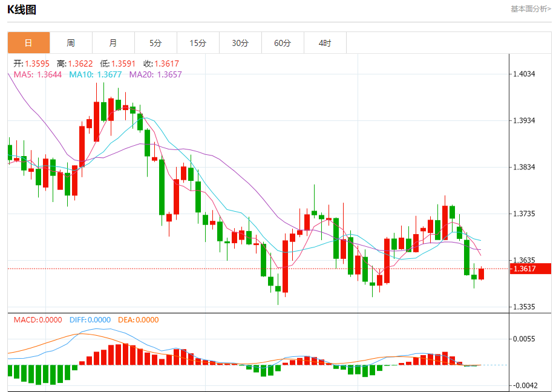Click the MACD value label
This screenshot has height=392, width=556.
(x=38, y=319)
